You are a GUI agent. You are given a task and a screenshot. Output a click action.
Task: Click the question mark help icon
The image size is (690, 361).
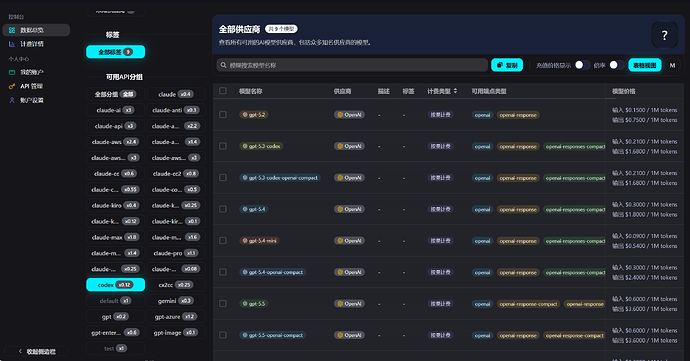664,35
